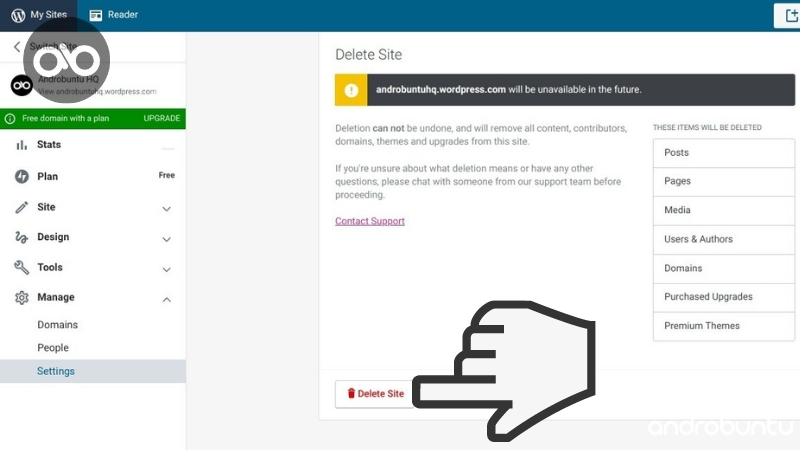Screen dimensions: 800x450
Task: Expand the Tools section chevron
Action: (166, 269)
